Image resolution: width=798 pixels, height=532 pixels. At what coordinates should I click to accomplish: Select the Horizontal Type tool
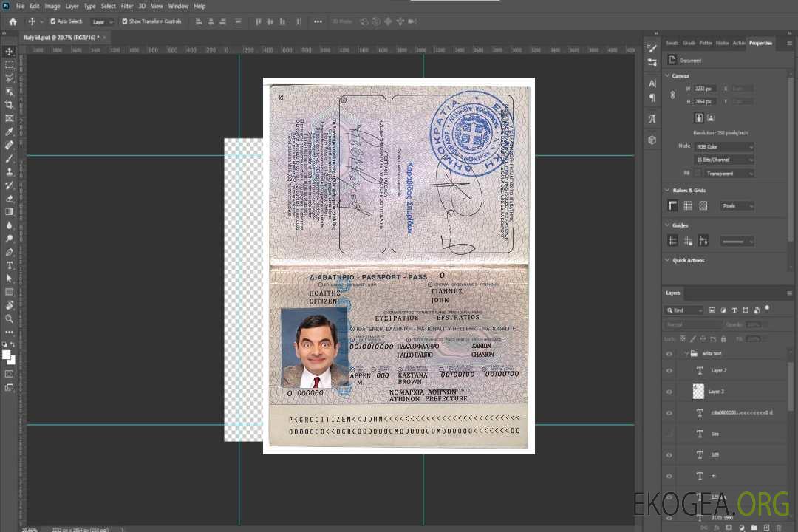click(9, 265)
